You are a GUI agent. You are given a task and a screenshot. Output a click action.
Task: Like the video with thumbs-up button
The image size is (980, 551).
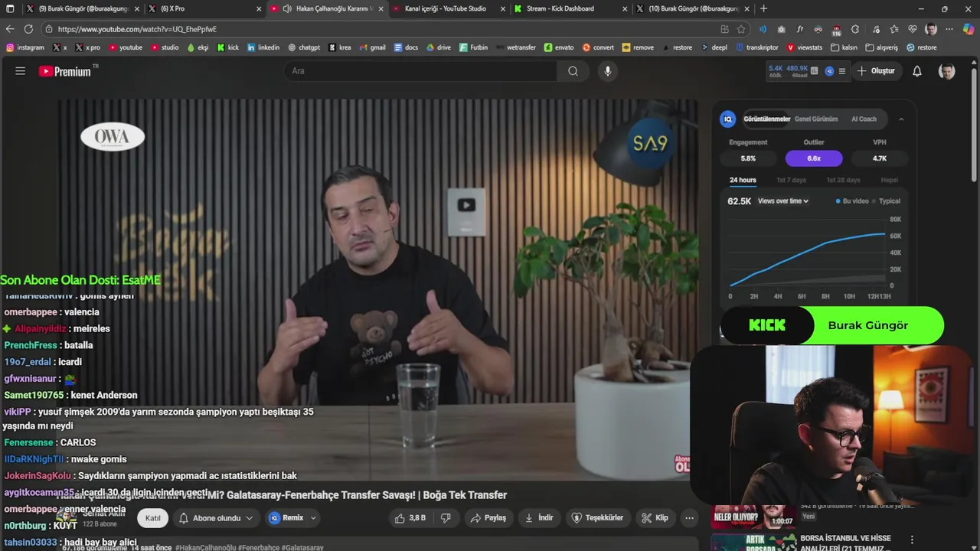click(410, 518)
